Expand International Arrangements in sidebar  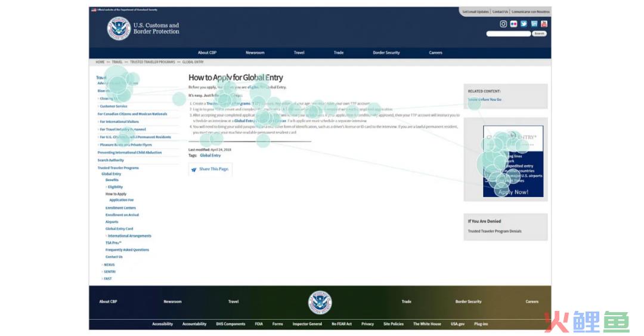(129, 236)
